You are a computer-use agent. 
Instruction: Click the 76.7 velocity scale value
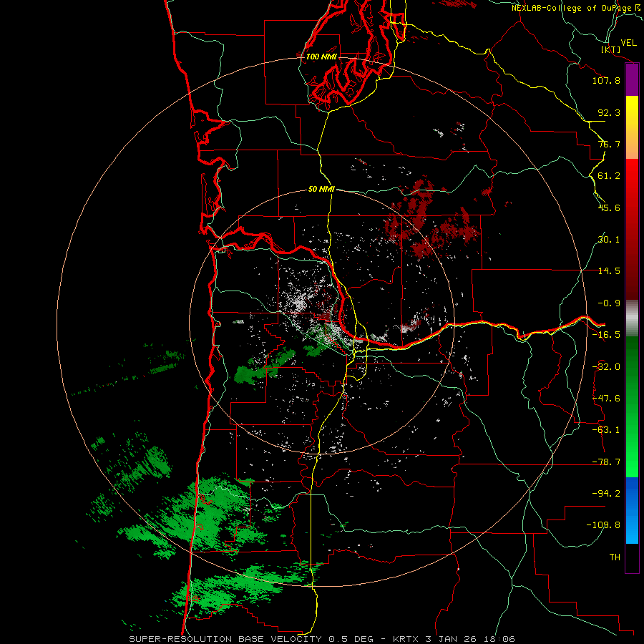point(609,144)
